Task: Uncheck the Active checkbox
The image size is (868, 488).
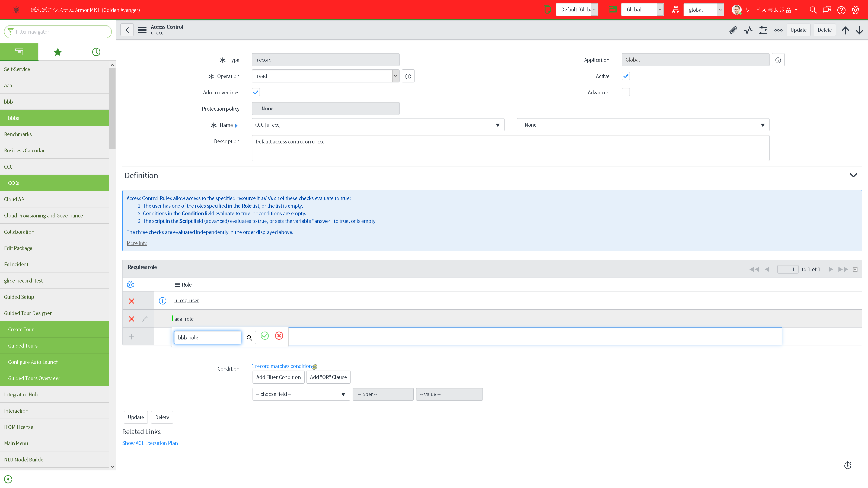Action: pyautogui.click(x=626, y=76)
